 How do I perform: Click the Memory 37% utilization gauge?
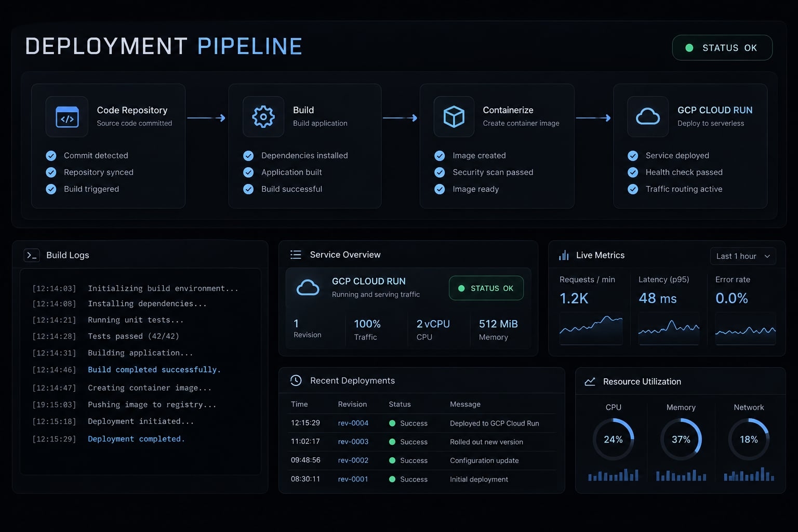tap(681, 440)
